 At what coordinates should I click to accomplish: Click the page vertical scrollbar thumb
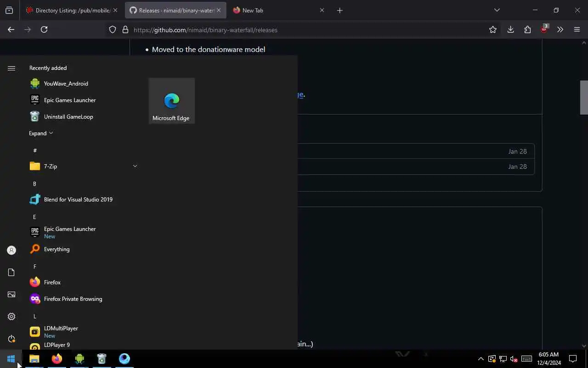(584, 98)
